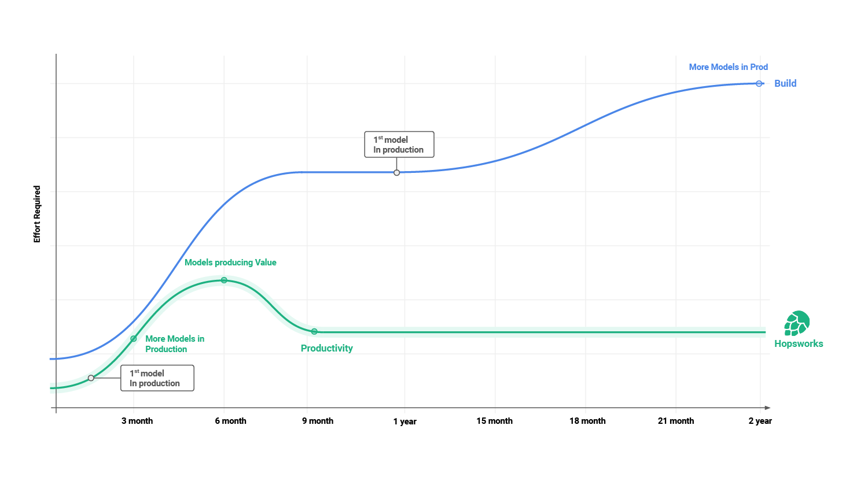This screenshot has height=488, width=868.
Task: Click the More Models in Prod label
Action: 728,67
